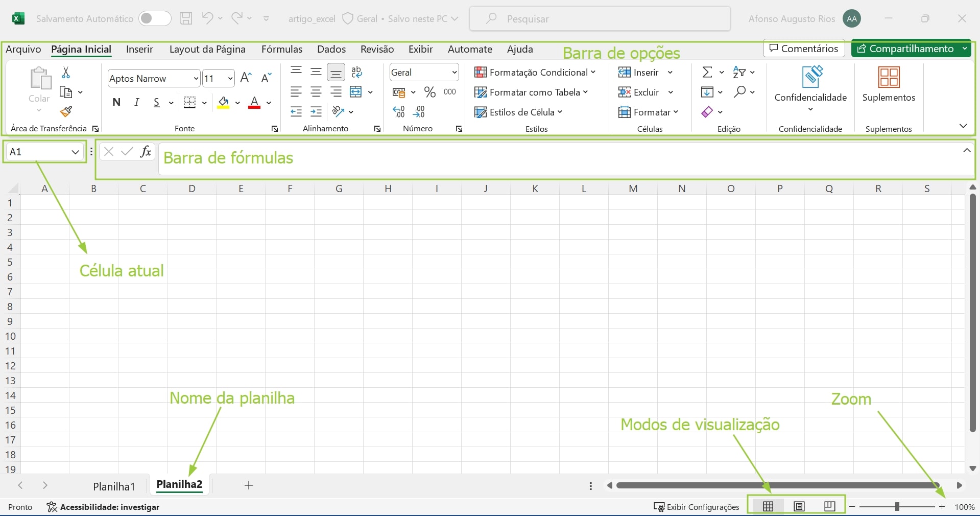Apply percent style format
Image resolution: width=980 pixels, height=516 pixels.
[430, 92]
